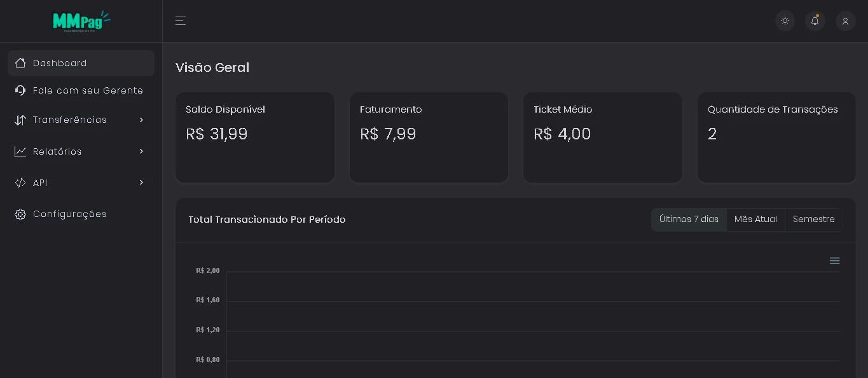
Task: Click the Dashboard home icon
Action: [20, 63]
